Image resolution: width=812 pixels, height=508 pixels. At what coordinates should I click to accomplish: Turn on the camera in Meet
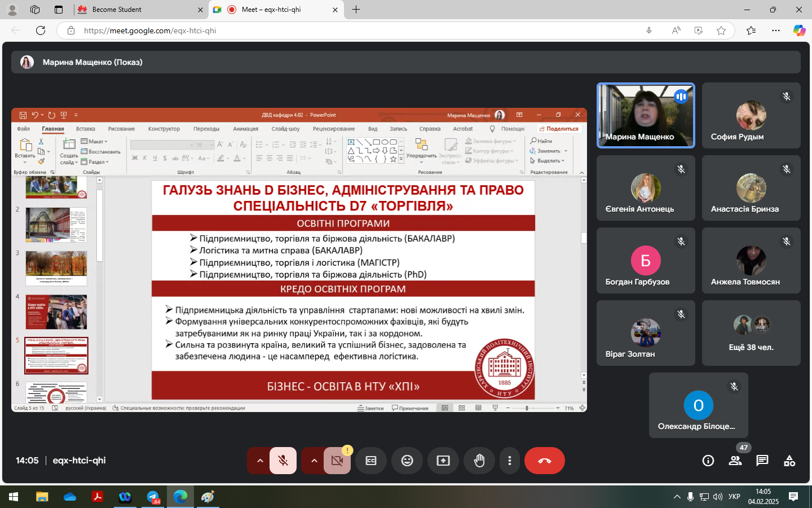pyautogui.click(x=337, y=461)
